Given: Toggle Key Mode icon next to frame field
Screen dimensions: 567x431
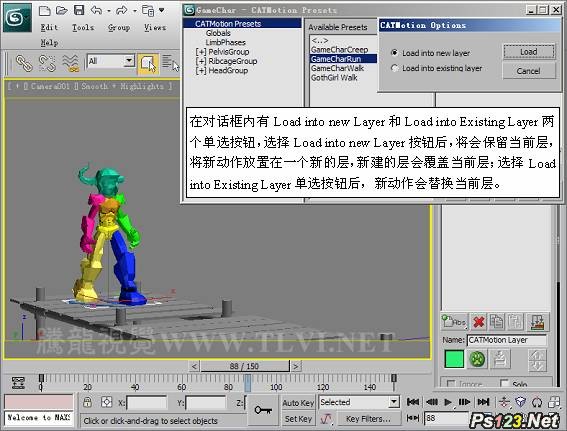Looking at the screenshot, I should point(413,418).
